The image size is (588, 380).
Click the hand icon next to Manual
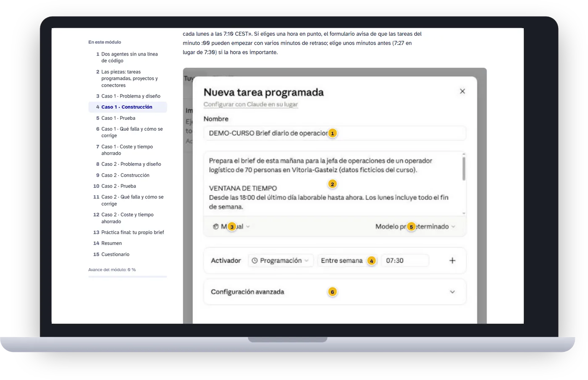215,227
